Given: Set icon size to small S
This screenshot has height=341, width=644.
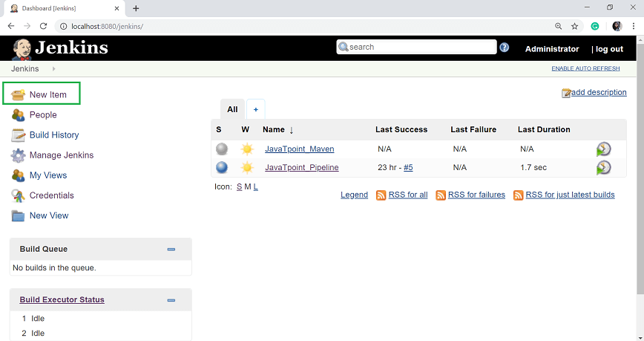Looking at the screenshot, I should tap(239, 186).
